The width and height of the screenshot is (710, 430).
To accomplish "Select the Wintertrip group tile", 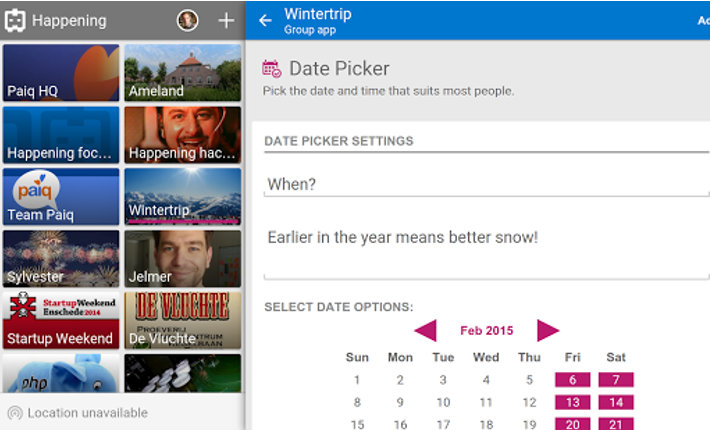I will tap(183, 196).
